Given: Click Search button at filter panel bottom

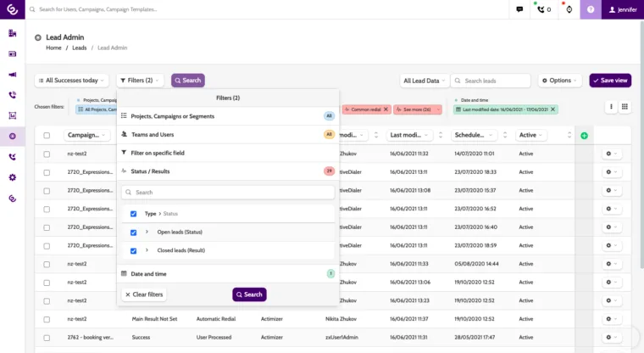Looking at the screenshot, I should (249, 294).
